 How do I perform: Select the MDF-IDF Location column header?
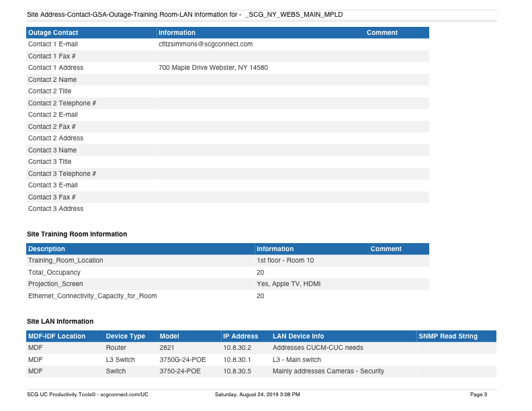pyautogui.click(x=56, y=336)
